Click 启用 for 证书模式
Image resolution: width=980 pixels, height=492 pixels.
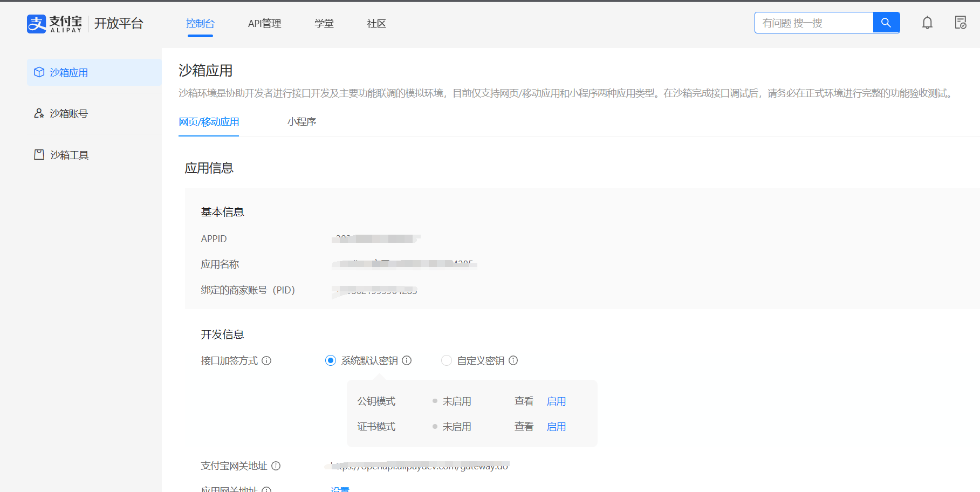pos(556,427)
